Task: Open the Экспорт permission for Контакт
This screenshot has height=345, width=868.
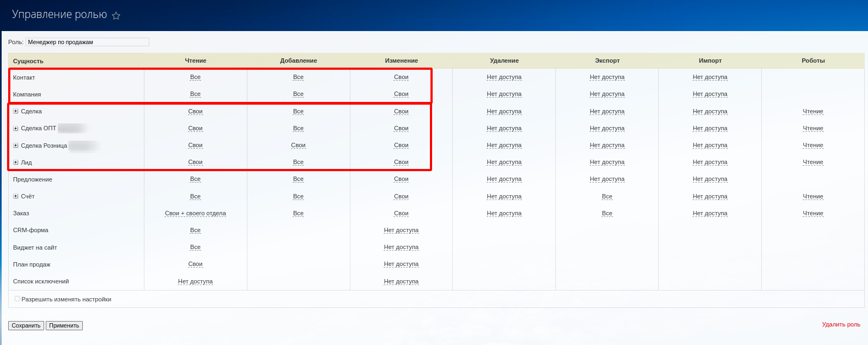Action: (x=607, y=77)
